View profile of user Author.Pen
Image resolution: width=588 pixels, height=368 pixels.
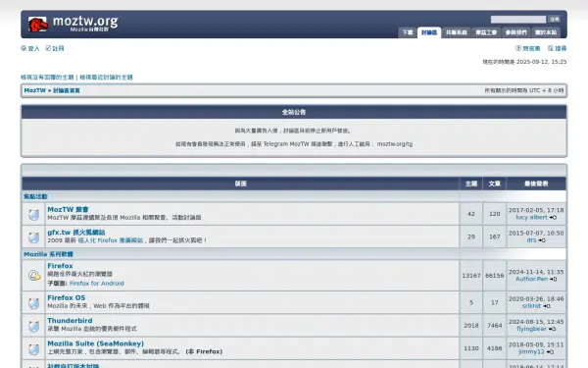click(x=531, y=279)
